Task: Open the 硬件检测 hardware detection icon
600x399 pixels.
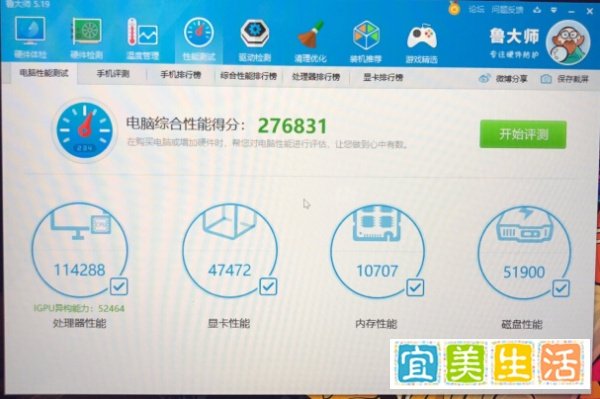Action: (86, 39)
